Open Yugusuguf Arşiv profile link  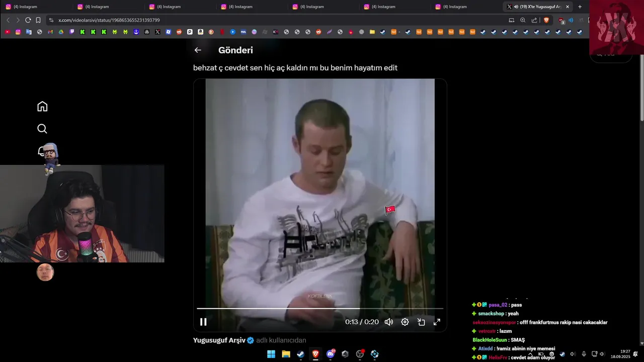pyautogui.click(x=219, y=340)
